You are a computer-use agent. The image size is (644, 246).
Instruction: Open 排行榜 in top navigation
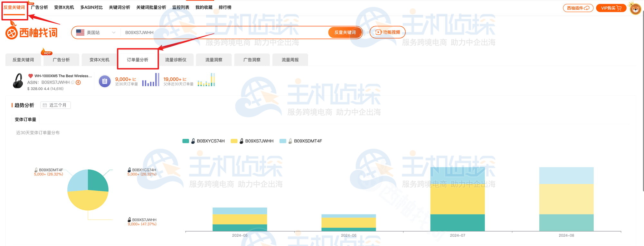click(x=225, y=7)
